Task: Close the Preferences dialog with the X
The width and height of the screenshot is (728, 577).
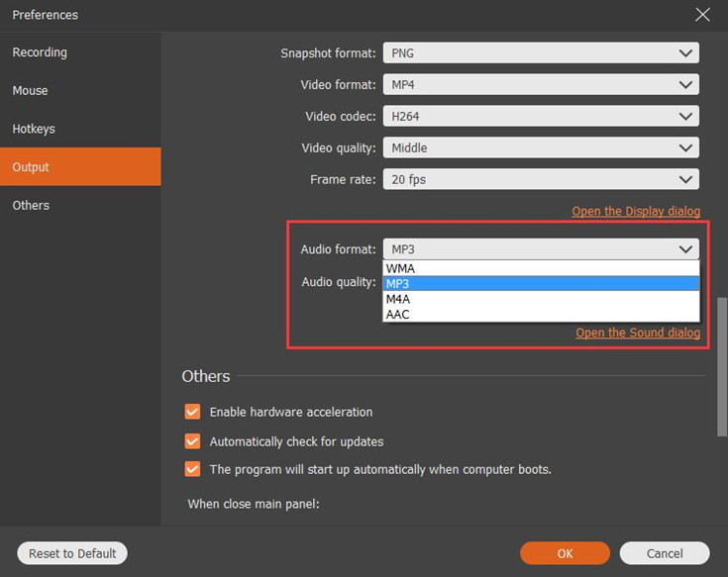Action: pyautogui.click(x=702, y=15)
